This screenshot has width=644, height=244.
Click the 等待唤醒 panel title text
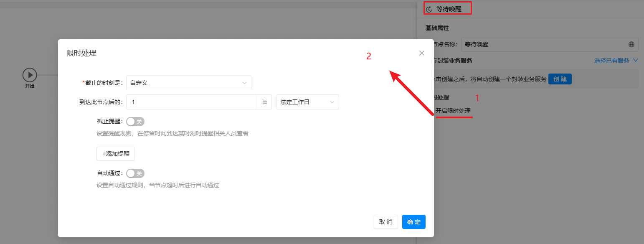449,9
